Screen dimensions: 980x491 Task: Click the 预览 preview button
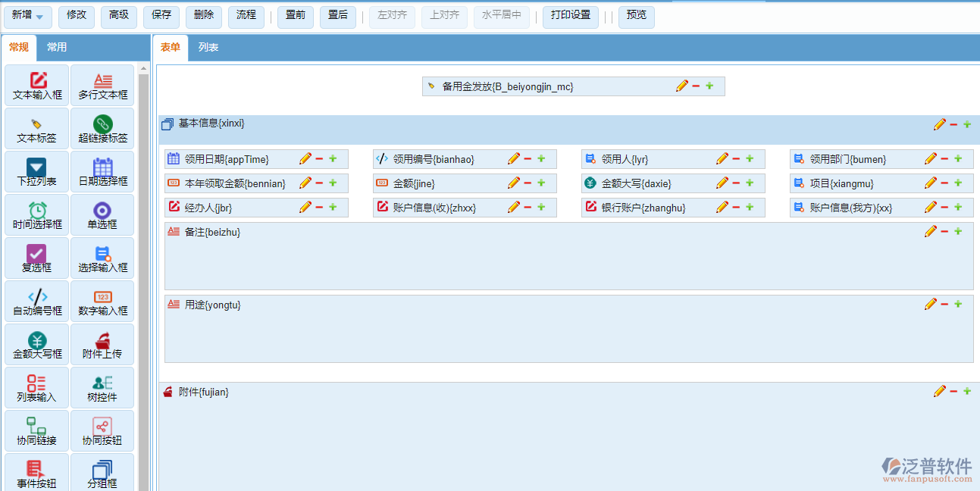[636, 16]
